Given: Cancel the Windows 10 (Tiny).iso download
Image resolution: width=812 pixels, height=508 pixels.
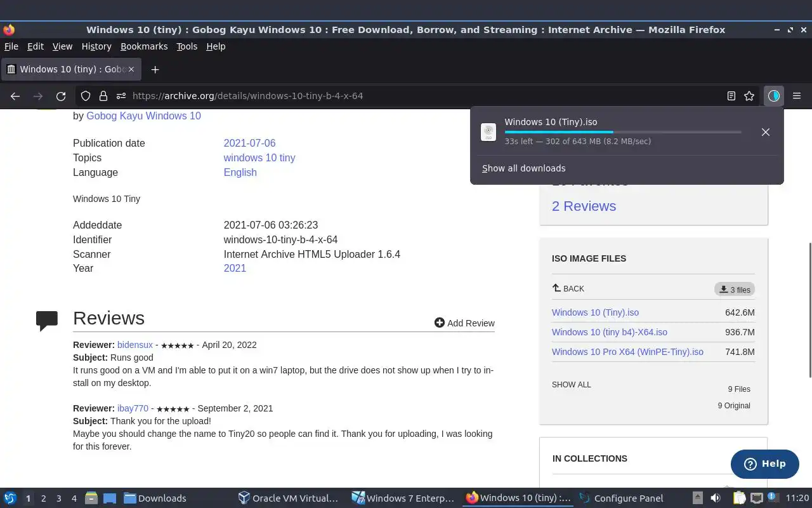Looking at the screenshot, I should click(x=766, y=132).
